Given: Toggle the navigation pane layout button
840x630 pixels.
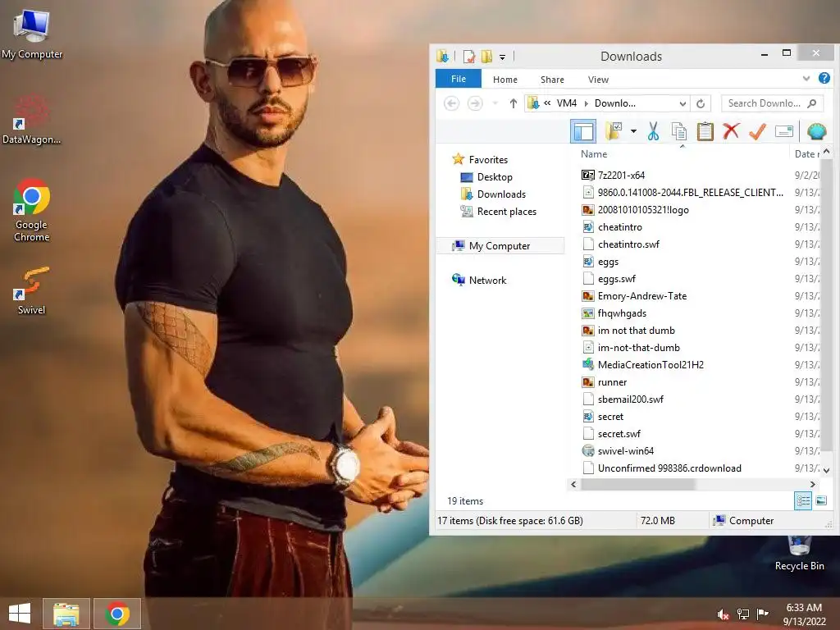Looking at the screenshot, I should (x=583, y=131).
